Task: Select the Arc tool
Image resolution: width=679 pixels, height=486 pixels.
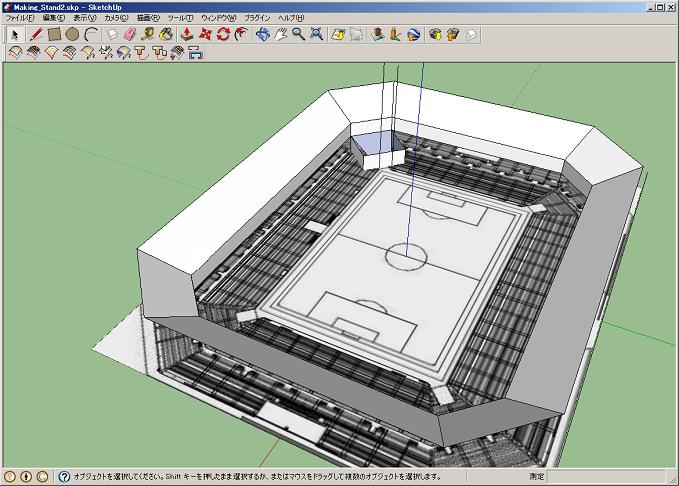Action: pos(90,34)
